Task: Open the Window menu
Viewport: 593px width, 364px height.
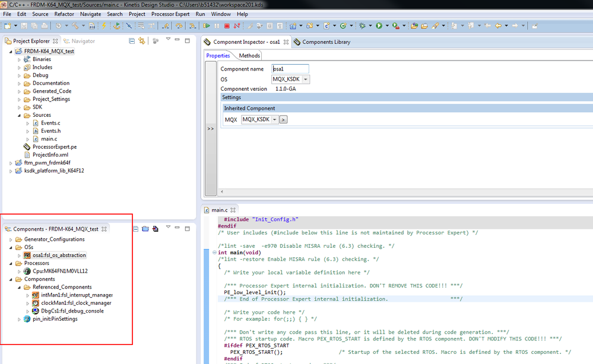Action: pos(220,14)
